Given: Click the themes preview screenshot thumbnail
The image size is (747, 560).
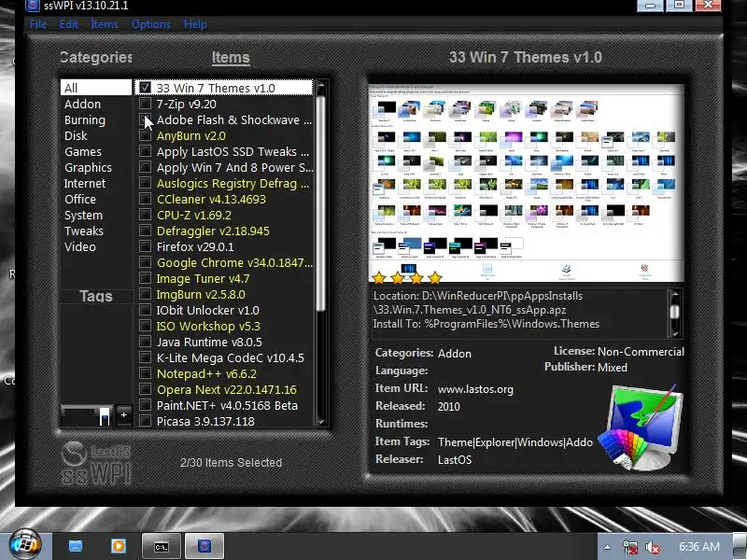Looking at the screenshot, I should coord(527,183).
